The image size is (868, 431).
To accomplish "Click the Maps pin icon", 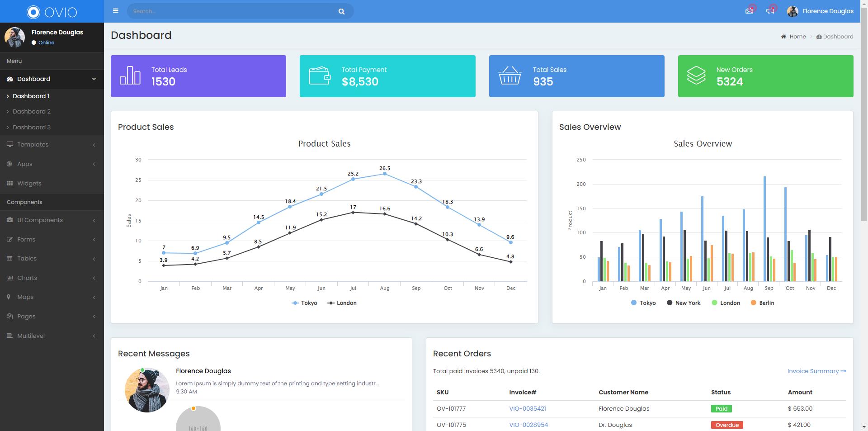I will (x=9, y=297).
